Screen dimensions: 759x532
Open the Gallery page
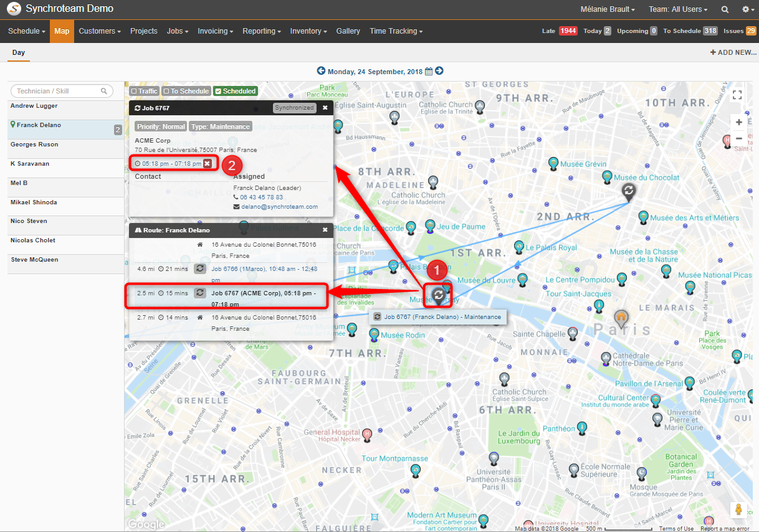tap(348, 31)
